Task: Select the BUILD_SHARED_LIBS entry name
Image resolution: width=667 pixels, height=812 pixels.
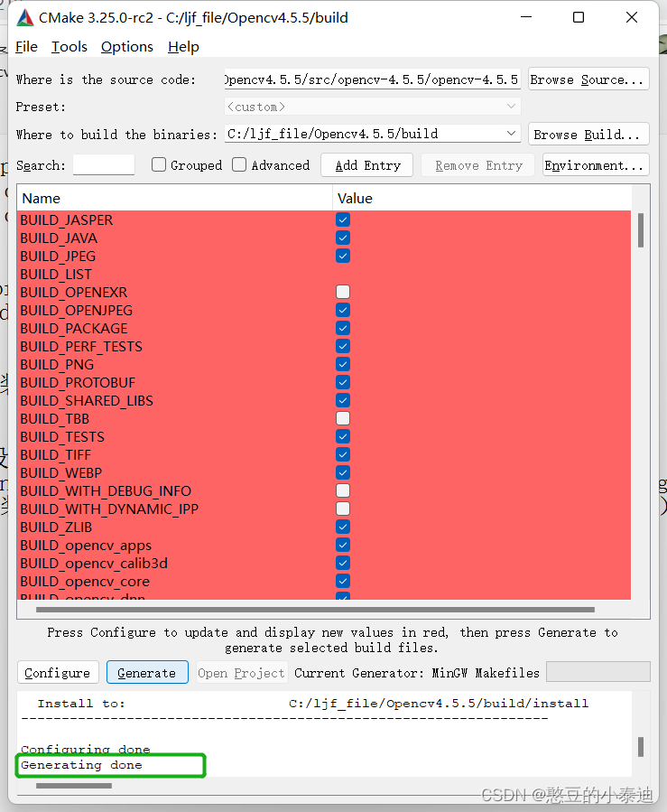Action: [87, 400]
